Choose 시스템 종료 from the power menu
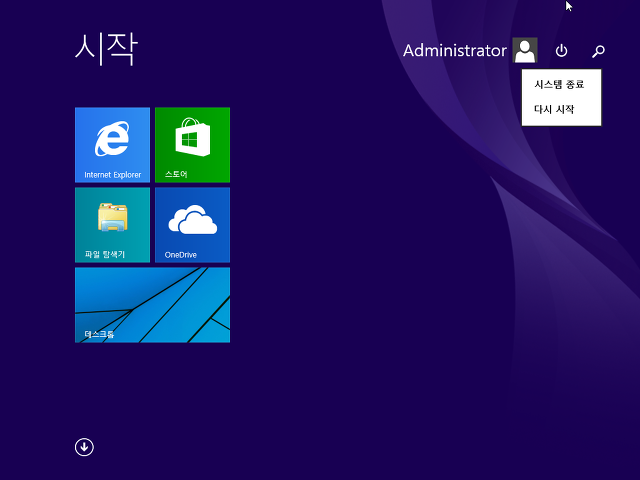Viewport: 640px width, 480px height. (x=561, y=84)
